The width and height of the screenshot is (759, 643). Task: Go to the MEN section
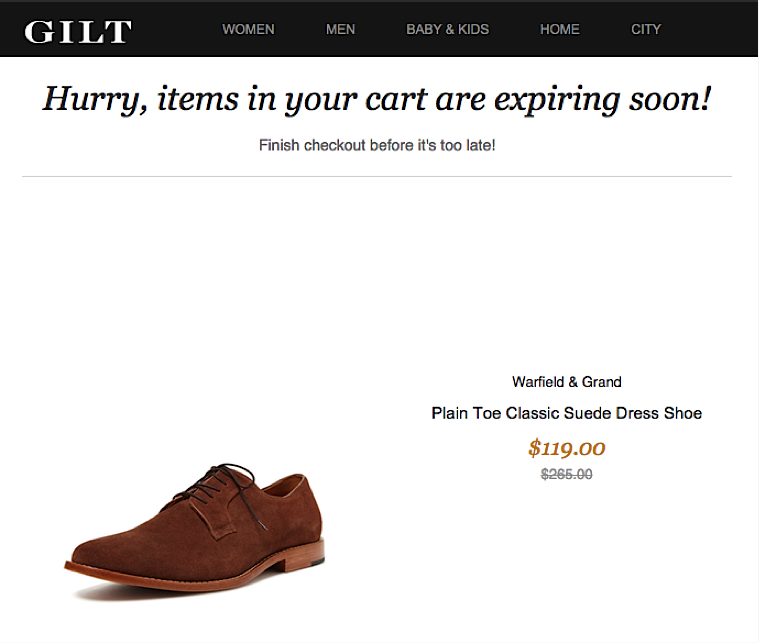(340, 29)
